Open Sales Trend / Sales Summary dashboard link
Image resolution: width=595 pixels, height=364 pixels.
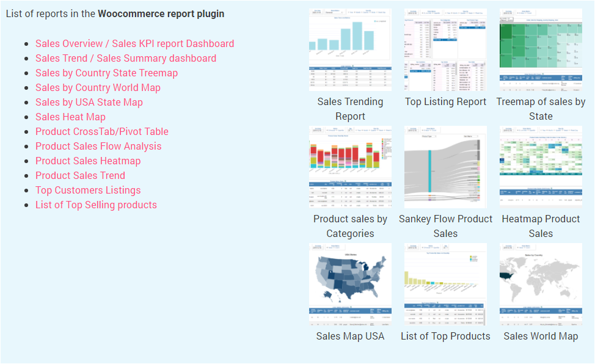(x=126, y=59)
